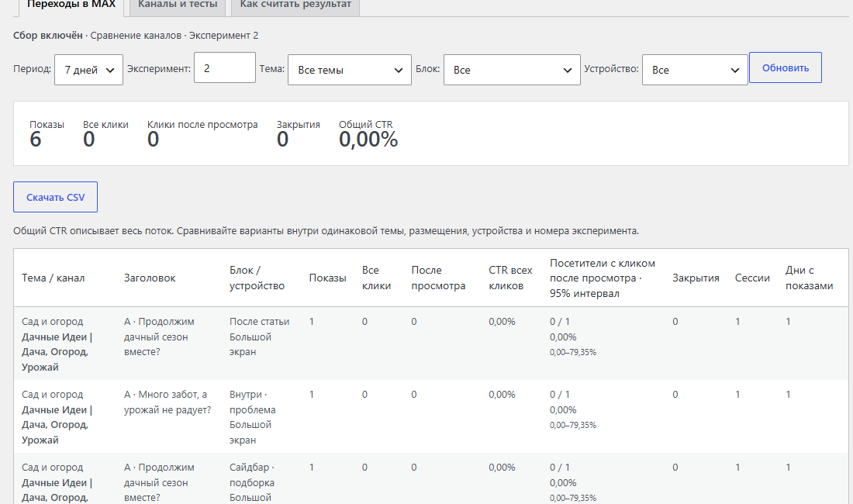Click headline 'Продолжим дачный сезон вместе?' in После статьи row
This screenshot has width=853, height=504.
point(159,337)
